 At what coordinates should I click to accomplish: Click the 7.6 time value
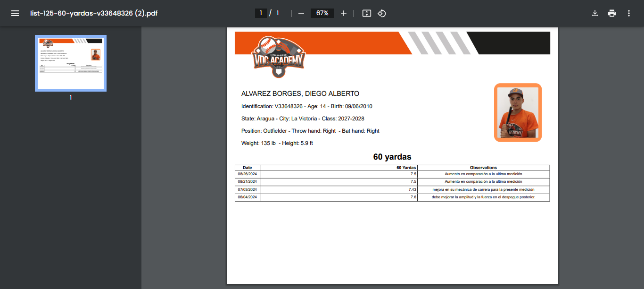[413, 197]
